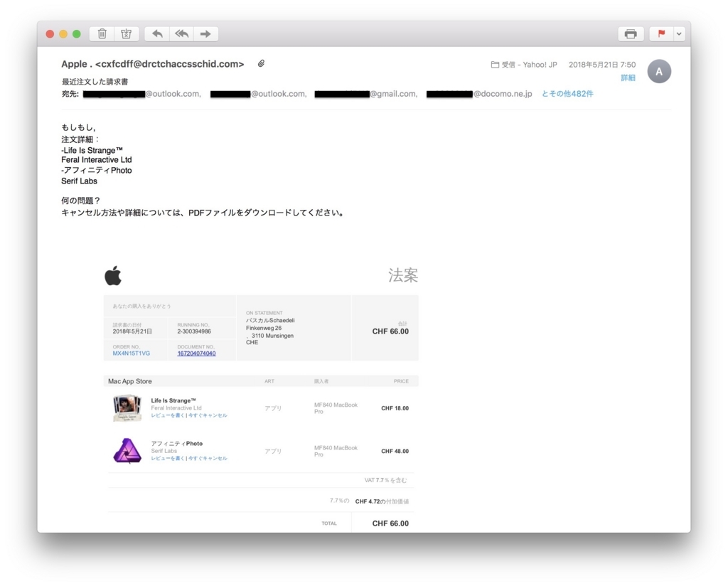Print the email message

(x=631, y=34)
